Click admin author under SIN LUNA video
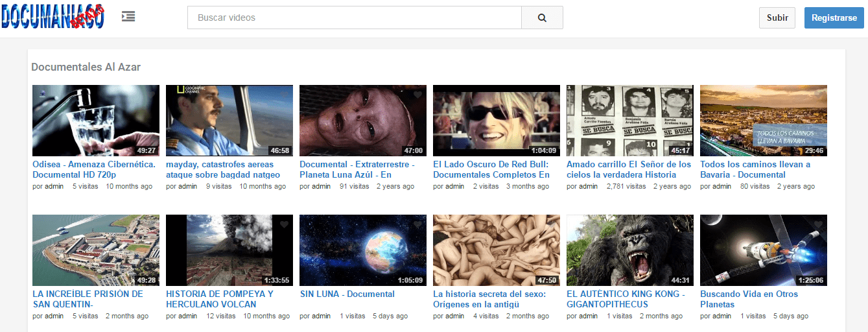The image size is (868, 332). pyautogui.click(x=321, y=316)
